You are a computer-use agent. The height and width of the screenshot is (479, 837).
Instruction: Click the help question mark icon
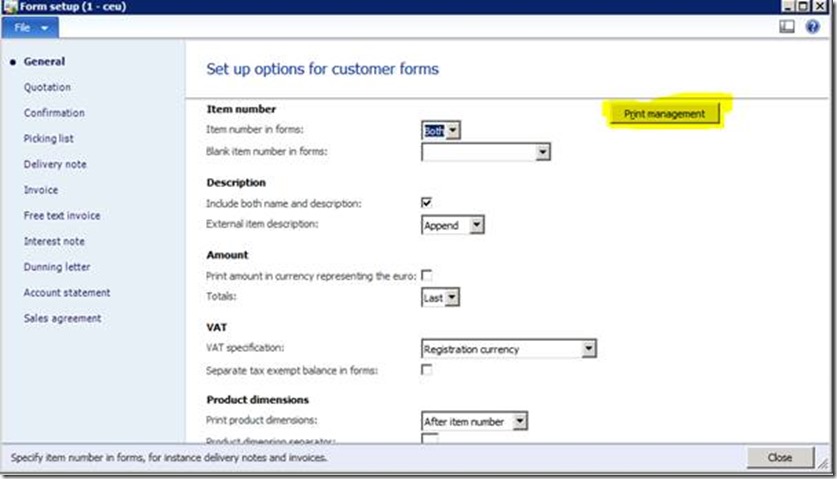coord(812,28)
